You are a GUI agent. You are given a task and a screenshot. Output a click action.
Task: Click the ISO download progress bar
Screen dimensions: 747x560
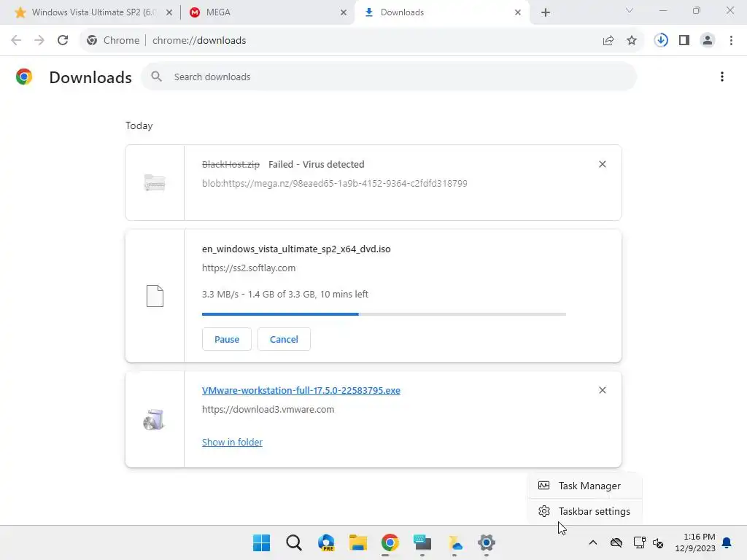click(x=384, y=314)
